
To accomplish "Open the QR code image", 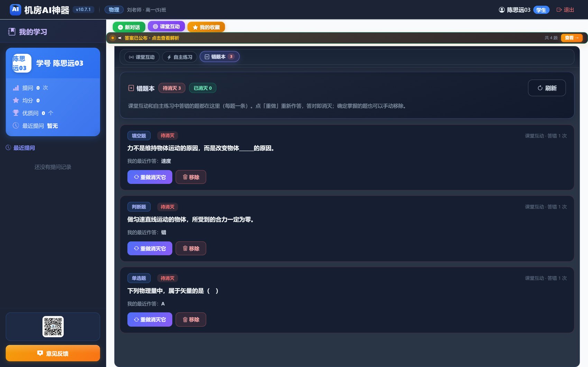I will click(x=53, y=327).
